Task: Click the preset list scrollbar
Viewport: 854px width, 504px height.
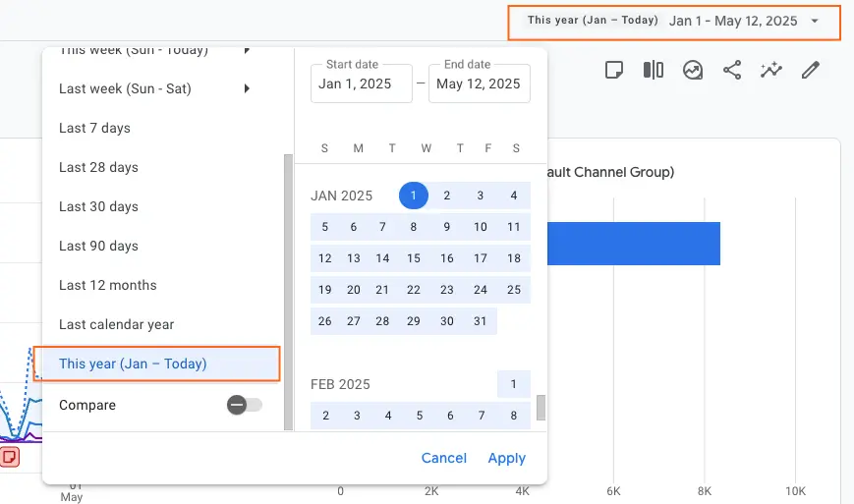Action: 289,292
